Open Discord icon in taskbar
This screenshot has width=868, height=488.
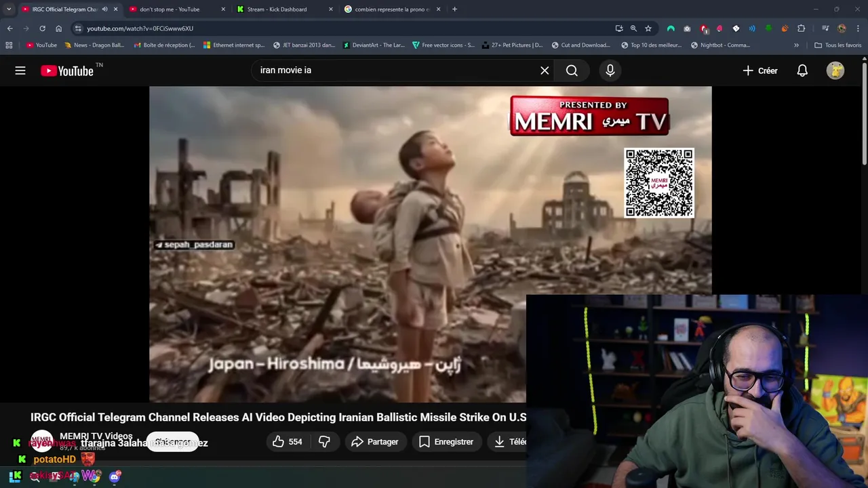click(x=115, y=476)
